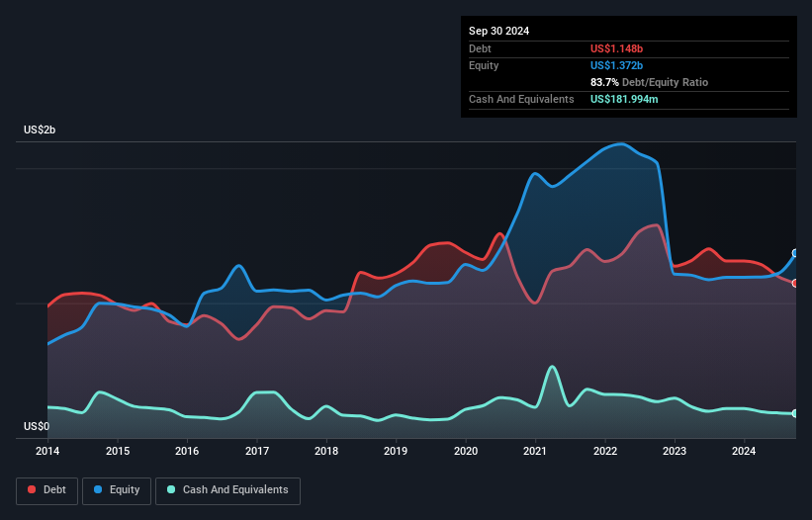Click the Debt endpoint marker at Sep 2024

(x=795, y=283)
